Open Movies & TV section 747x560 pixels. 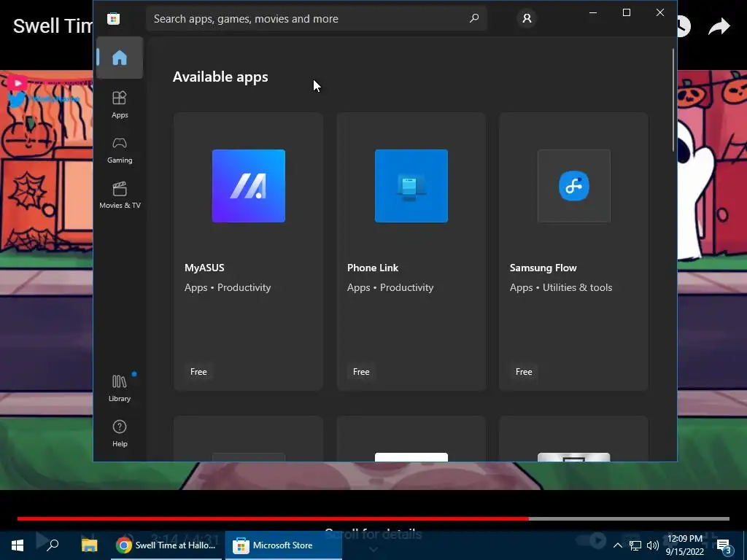pyautogui.click(x=120, y=195)
